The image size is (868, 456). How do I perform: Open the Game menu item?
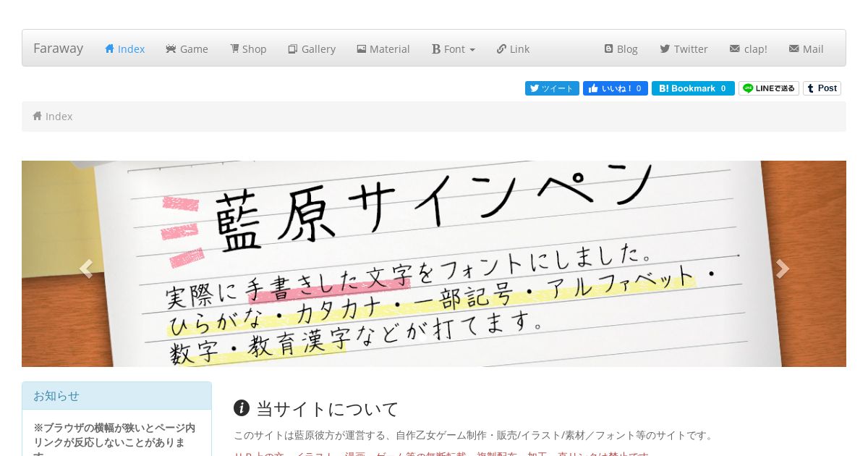(x=187, y=48)
